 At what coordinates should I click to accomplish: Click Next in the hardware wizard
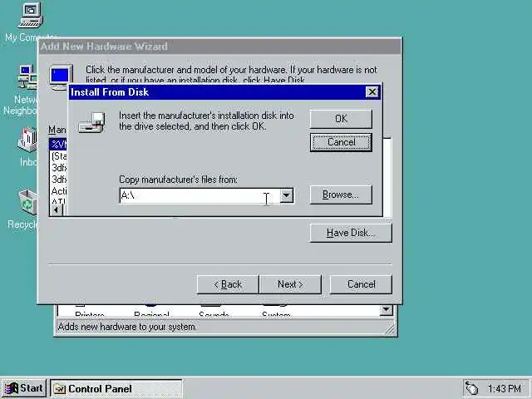click(290, 284)
